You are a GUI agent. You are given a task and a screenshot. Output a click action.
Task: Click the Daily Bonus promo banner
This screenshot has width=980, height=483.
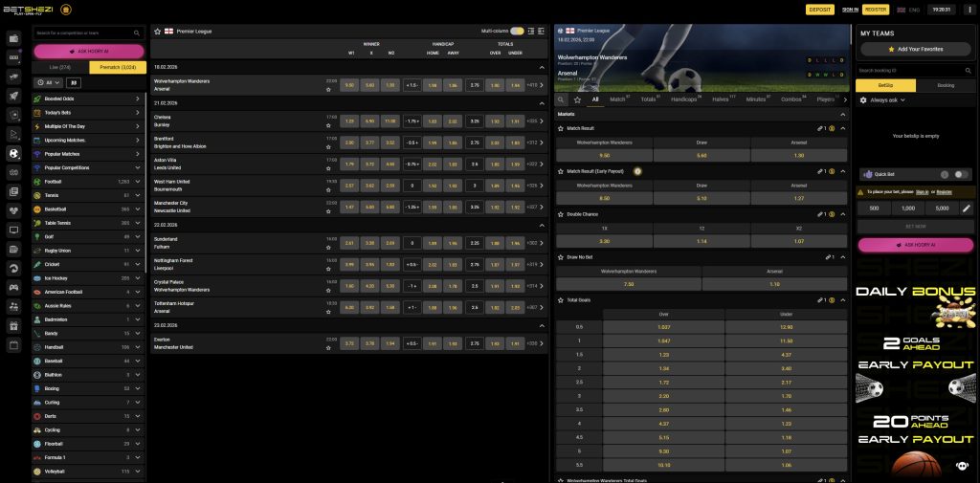[x=915, y=307]
